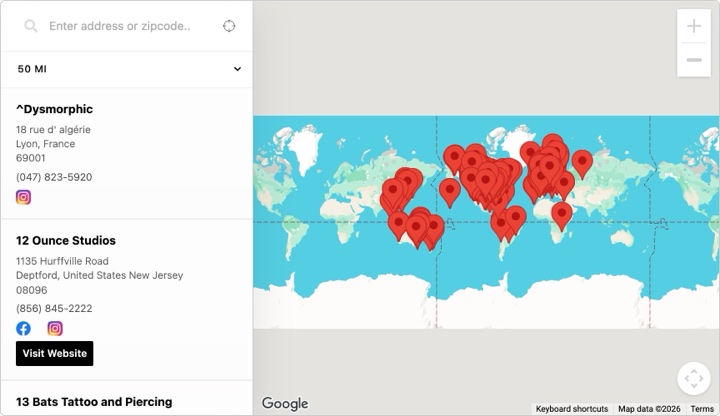The height and width of the screenshot is (416, 720).
Task: Click the search magnifier icon
Action: point(31,26)
